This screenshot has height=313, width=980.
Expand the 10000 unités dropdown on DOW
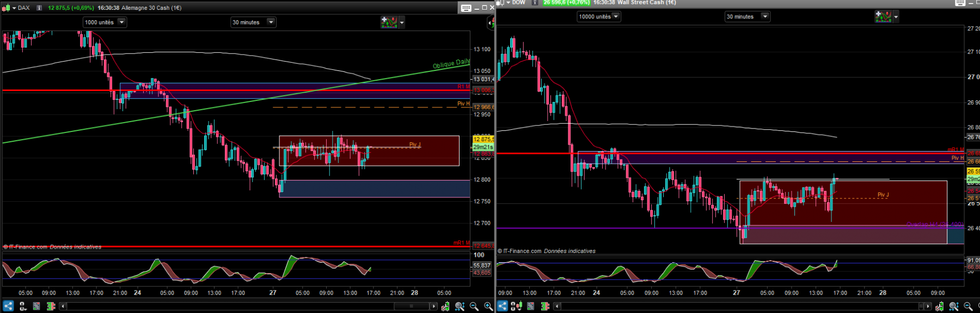pos(599,16)
